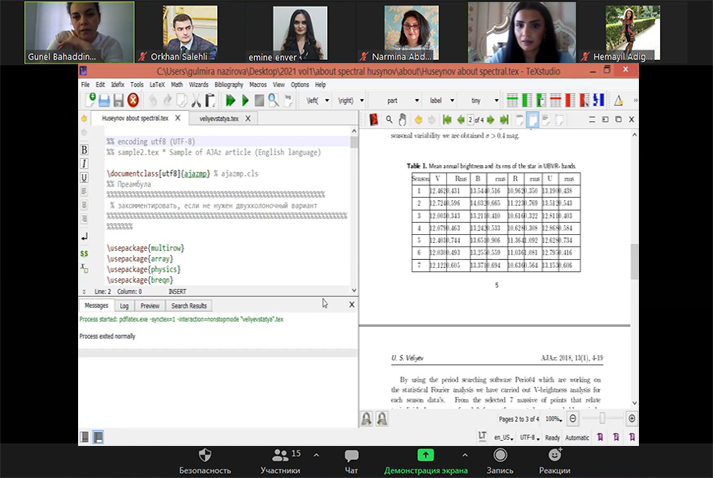
Task: Expand the part sectioning dropdown
Action: (x=416, y=101)
